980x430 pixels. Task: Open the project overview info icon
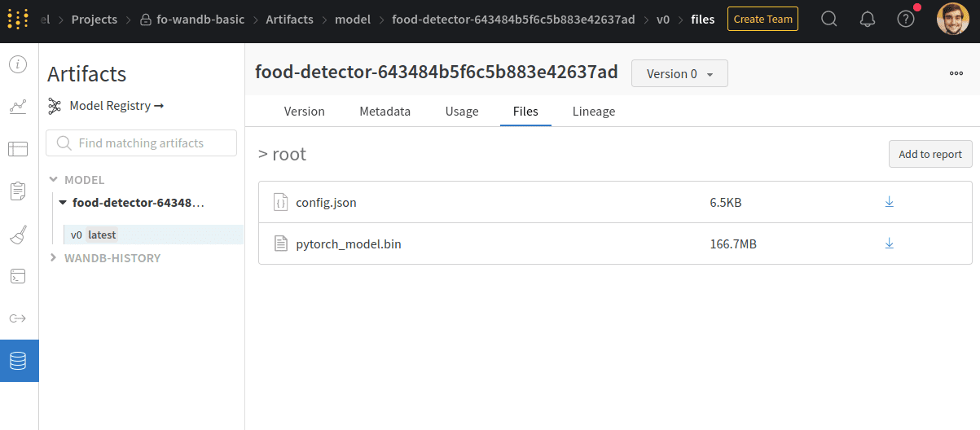18,64
